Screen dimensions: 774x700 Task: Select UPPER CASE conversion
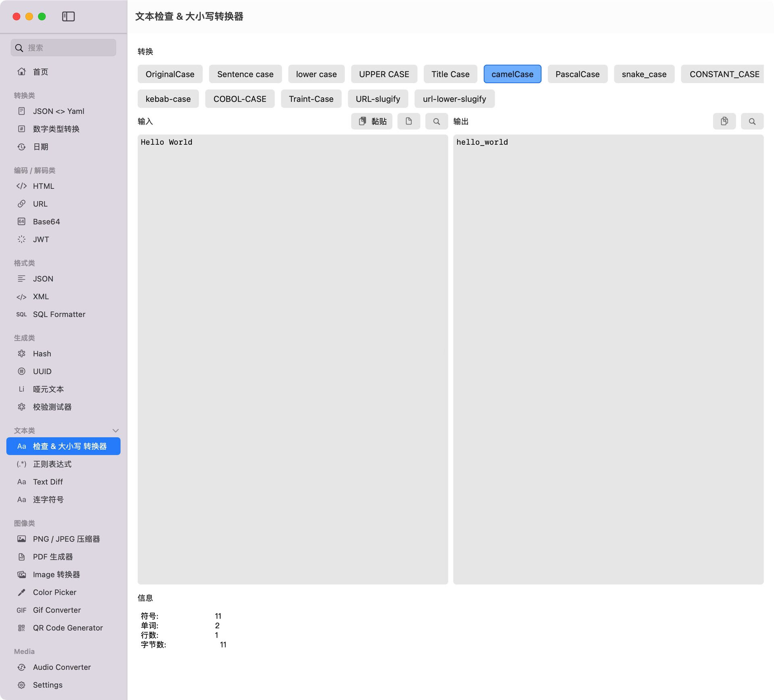tap(384, 74)
